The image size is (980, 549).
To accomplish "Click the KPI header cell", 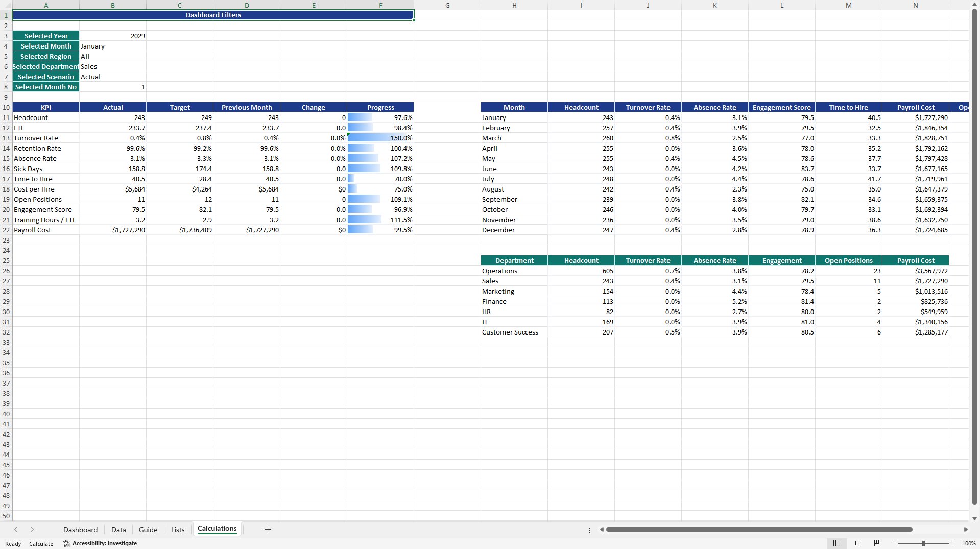I will pos(46,107).
